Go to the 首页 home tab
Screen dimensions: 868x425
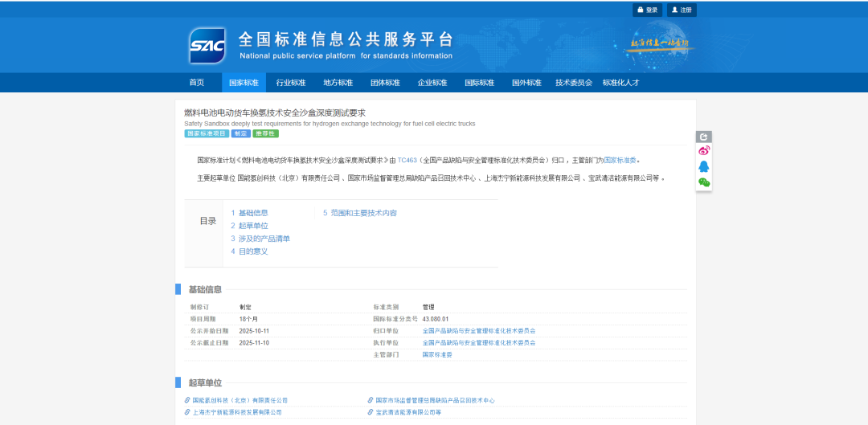click(196, 83)
